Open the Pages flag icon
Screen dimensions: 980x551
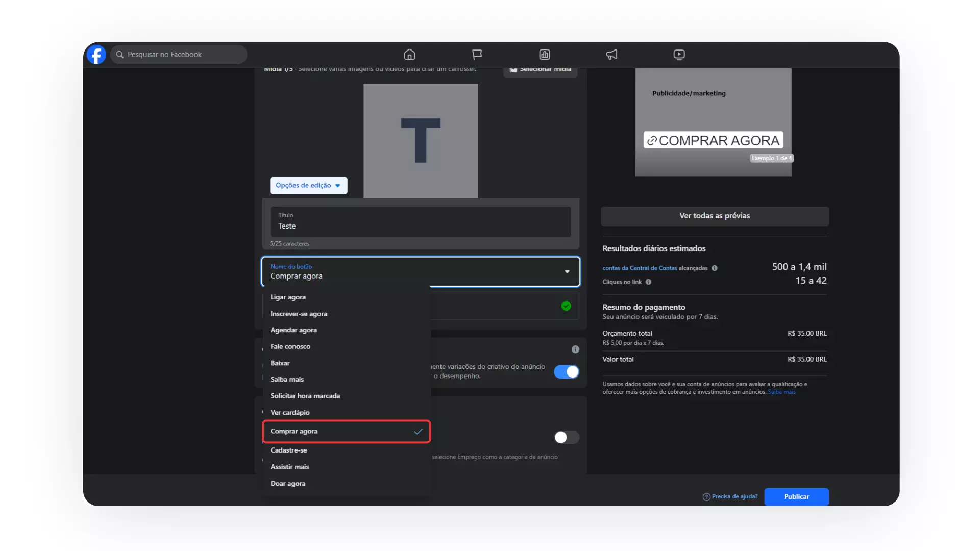coord(477,55)
